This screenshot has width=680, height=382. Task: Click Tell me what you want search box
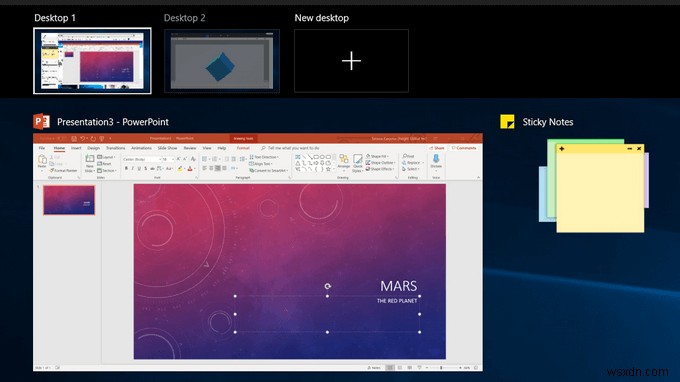[x=290, y=148]
